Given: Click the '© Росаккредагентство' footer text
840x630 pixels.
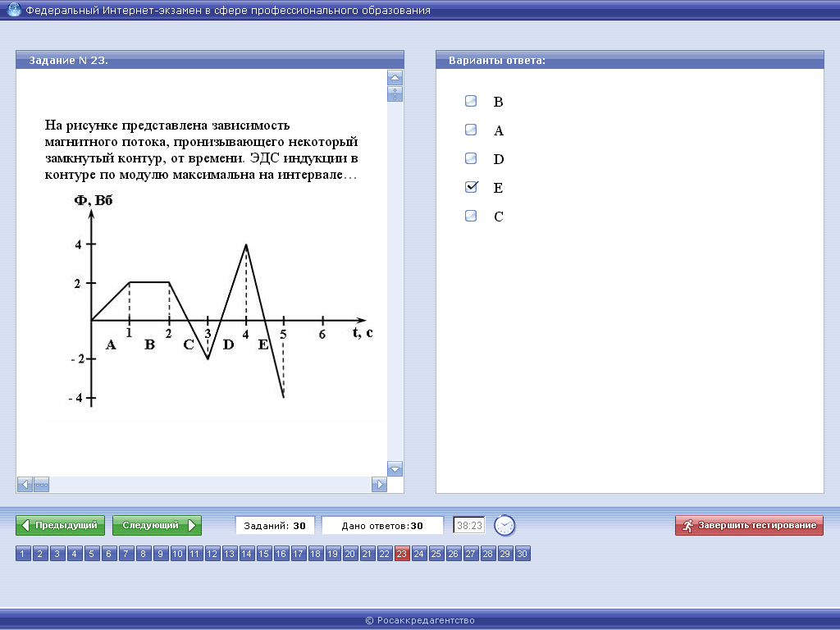Looking at the screenshot, I should (x=420, y=620).
